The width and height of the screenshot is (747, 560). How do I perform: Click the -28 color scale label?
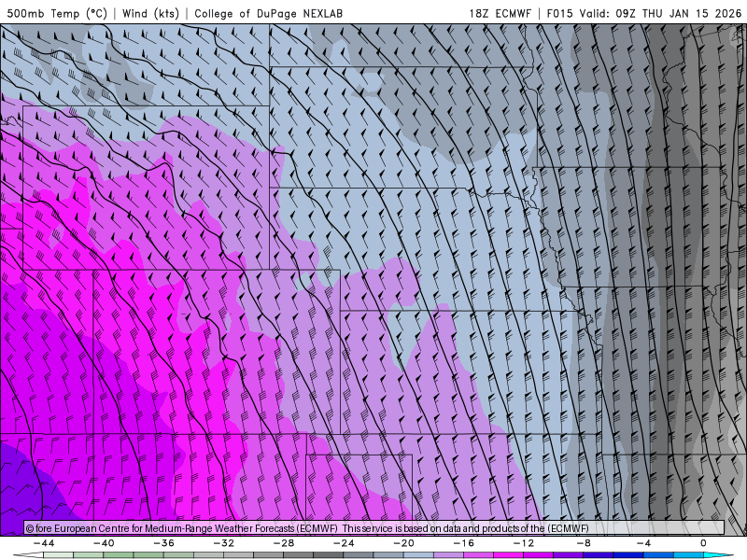(284, 543)
